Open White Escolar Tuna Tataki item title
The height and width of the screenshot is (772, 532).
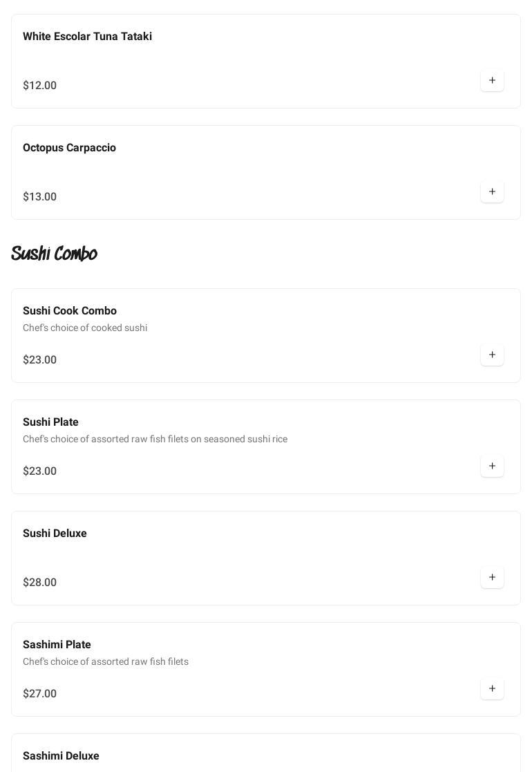coord(87,37)
